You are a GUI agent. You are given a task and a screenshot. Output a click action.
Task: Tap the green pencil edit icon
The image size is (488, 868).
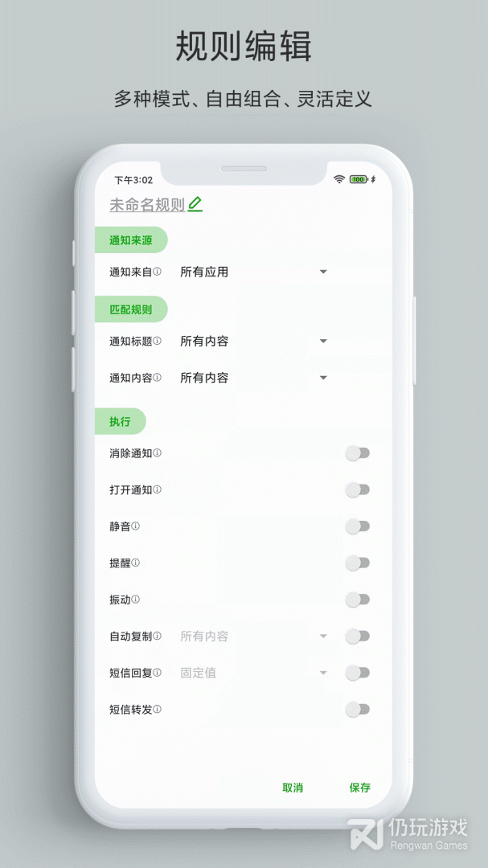pyautogui.click(x=195, y=204)
